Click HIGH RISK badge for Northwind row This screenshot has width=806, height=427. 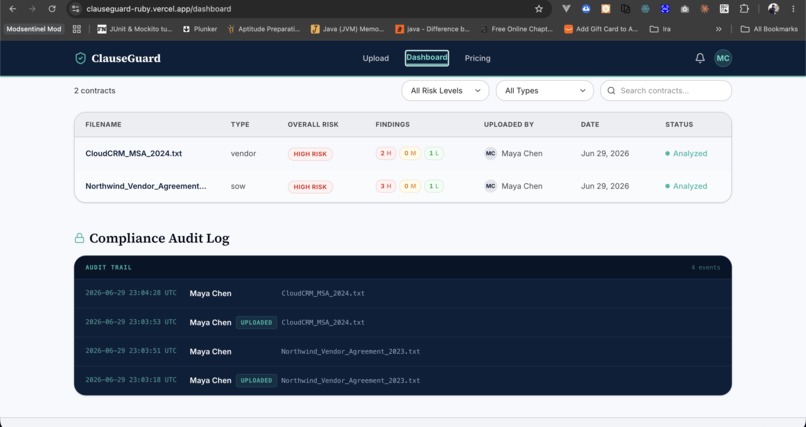tap(310, 187)
